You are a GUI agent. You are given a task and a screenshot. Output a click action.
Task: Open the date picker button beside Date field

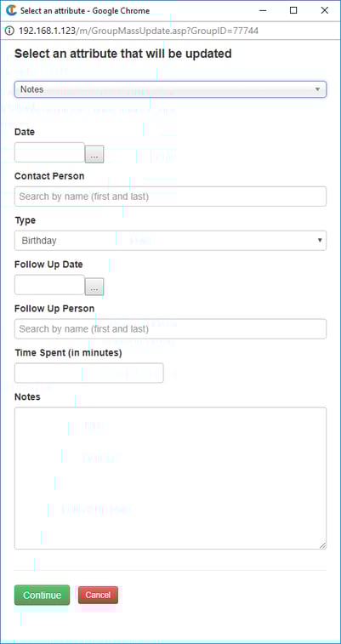(94, 155)
